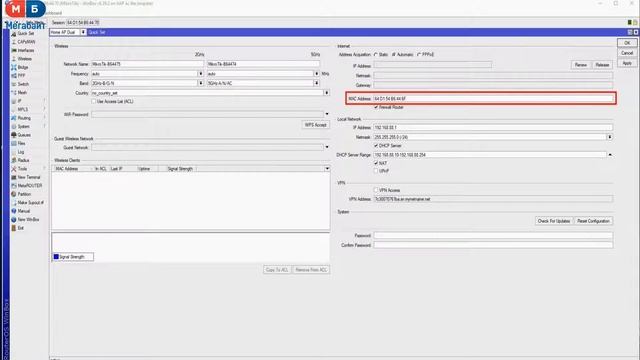The height and width of the screenshot is (360, 640).
Task: Open the Quick Set mode dropdown
Action: point(83,32)
